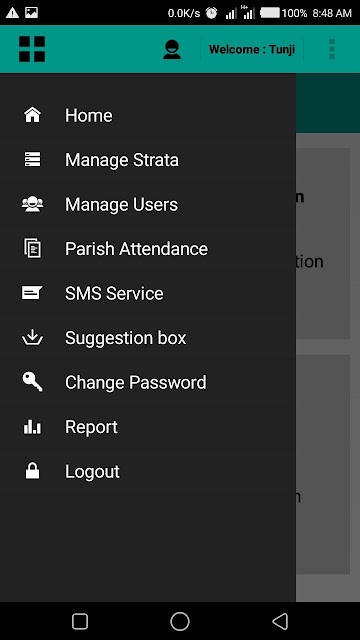Tap the Manage Users group icon

point(33,204)
